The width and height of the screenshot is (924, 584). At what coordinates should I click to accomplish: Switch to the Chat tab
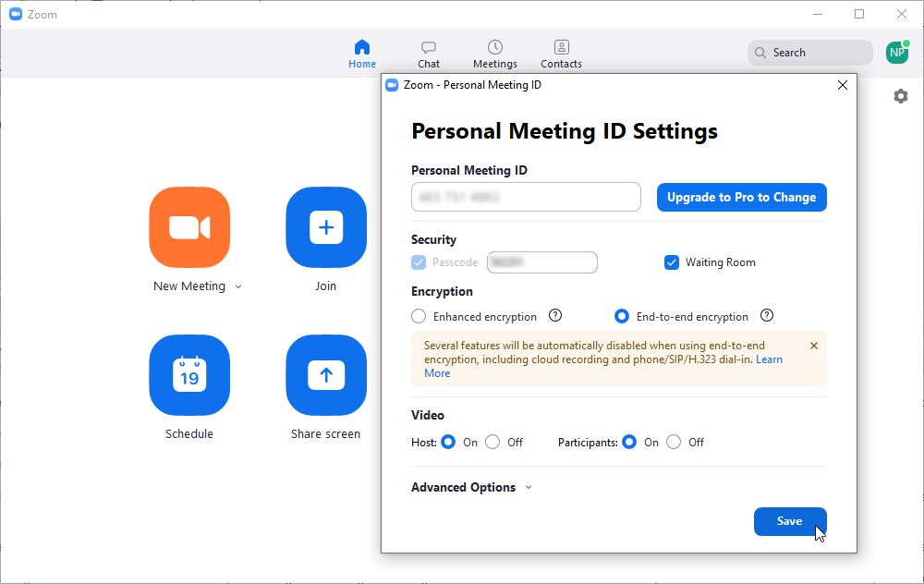(x=429, y=55)
